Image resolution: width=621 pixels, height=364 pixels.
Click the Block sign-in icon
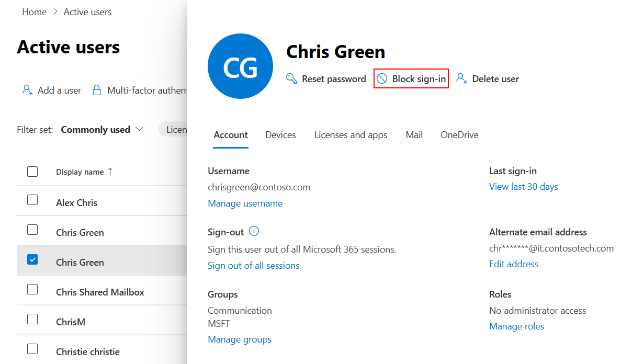(382, 78)
